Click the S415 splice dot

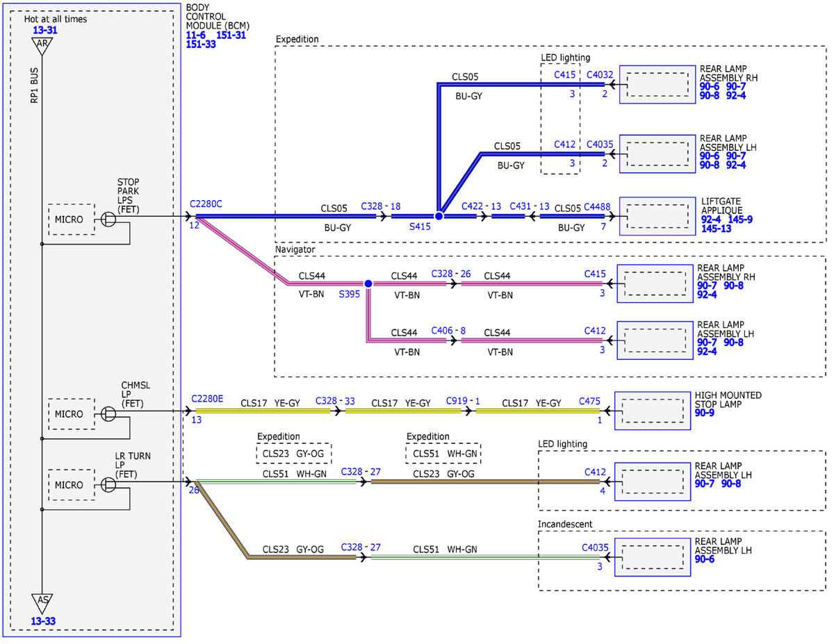[439, 216]
